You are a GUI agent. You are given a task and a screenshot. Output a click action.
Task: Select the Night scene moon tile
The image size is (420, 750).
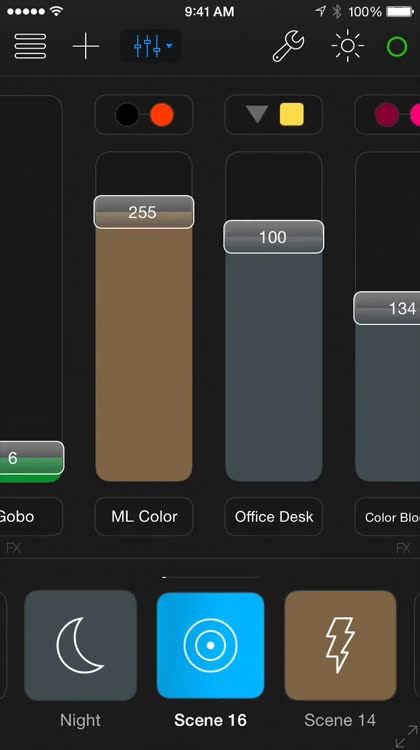click(x=80, y=645)
